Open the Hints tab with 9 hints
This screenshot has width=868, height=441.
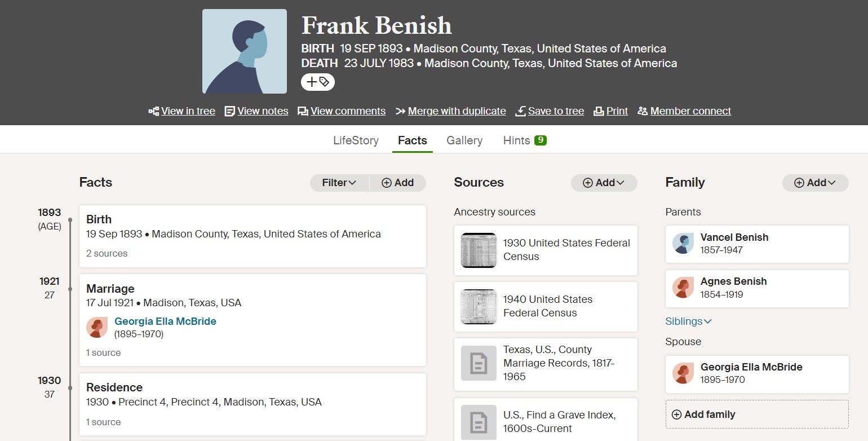pyautogui.click(x=525, y=140)
